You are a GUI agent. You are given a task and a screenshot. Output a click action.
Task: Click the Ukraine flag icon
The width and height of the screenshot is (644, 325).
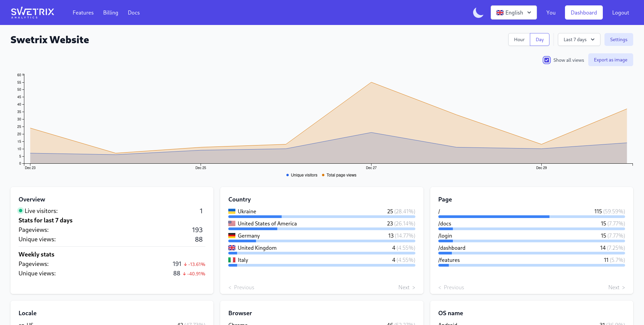tap(232, 211)
